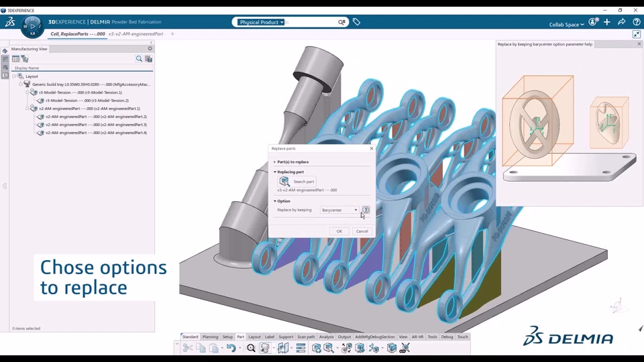The width and height of the screenshot is (644, 362).
Task: Collapse the v2-AM-engineeredPart.1 tree node
Action: 27,109
